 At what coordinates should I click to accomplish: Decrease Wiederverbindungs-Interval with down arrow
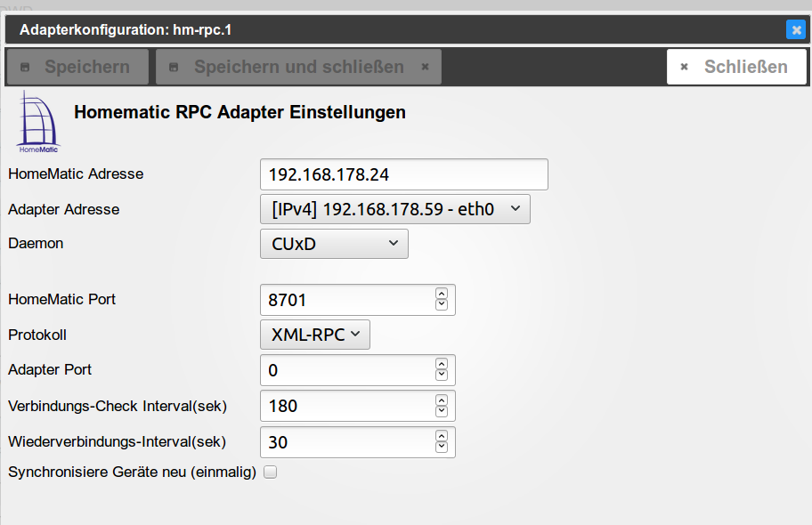pos(442,448)
